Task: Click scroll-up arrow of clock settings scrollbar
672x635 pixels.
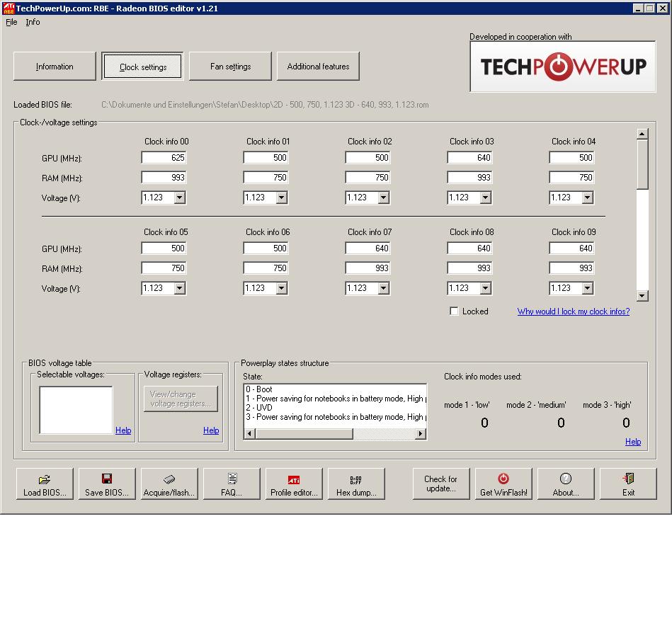Action: click(642, 134)
